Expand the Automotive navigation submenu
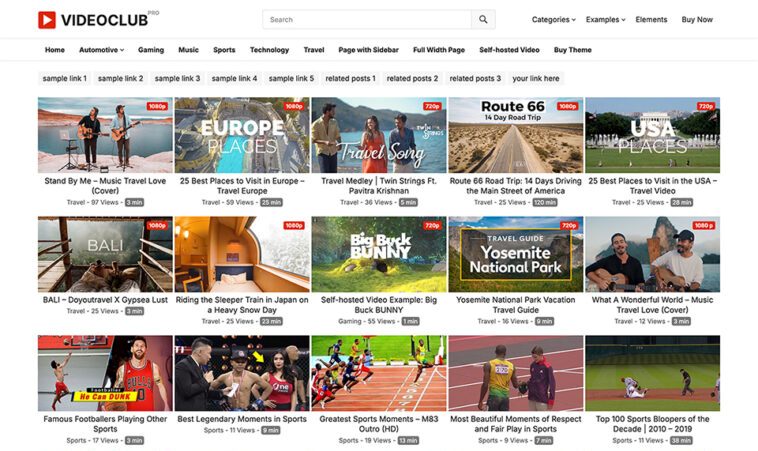Image resolution: width=758 pixels, height=451 pixels. [x=101, y=49]
